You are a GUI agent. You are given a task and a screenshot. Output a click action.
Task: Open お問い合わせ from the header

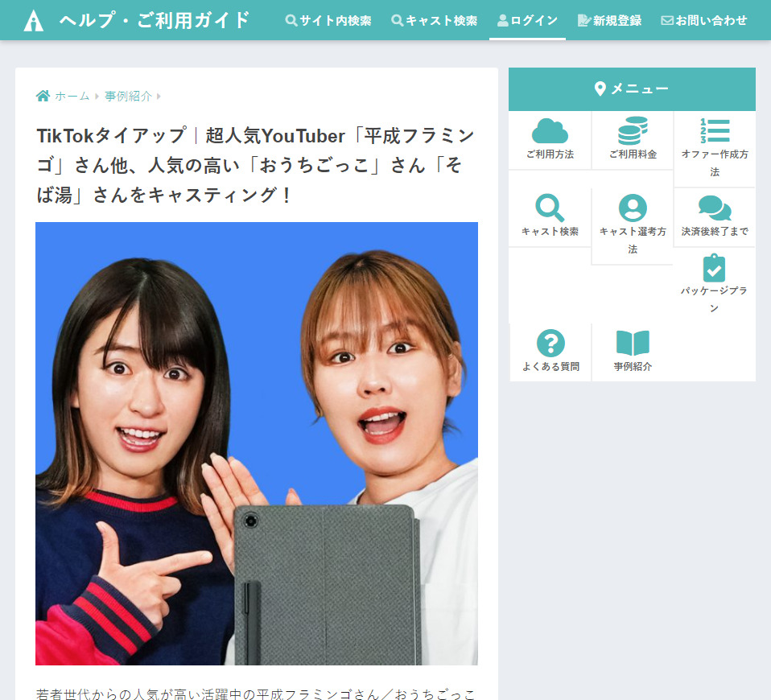pos(703,19)
